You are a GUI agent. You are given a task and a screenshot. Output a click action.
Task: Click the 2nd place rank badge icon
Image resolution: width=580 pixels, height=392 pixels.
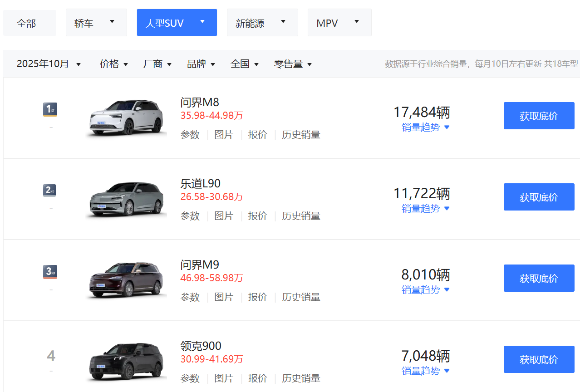[x=50, y=190]
